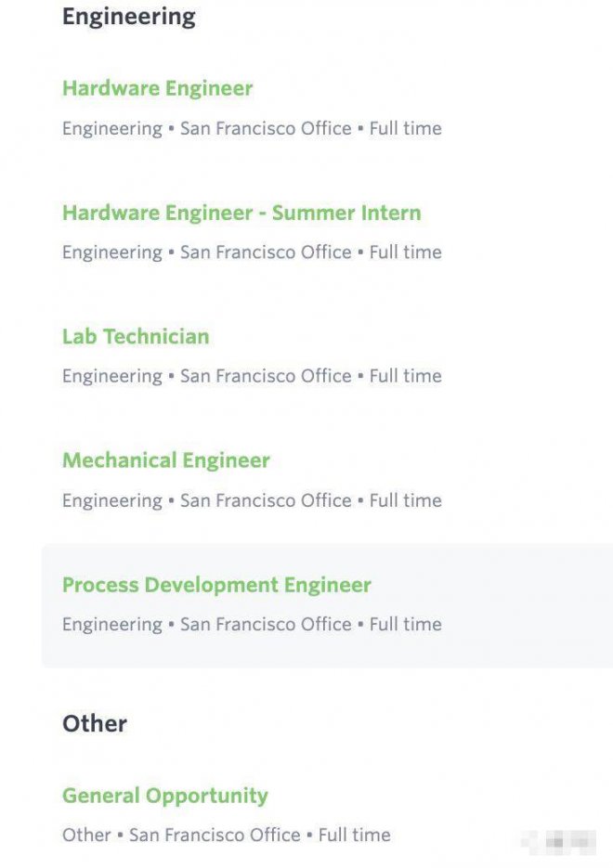The width and height of the screenshot is (613, 868).
Task: Click "San Francisco Office" under Mechanical Engineer
Action: coord(266,500)
